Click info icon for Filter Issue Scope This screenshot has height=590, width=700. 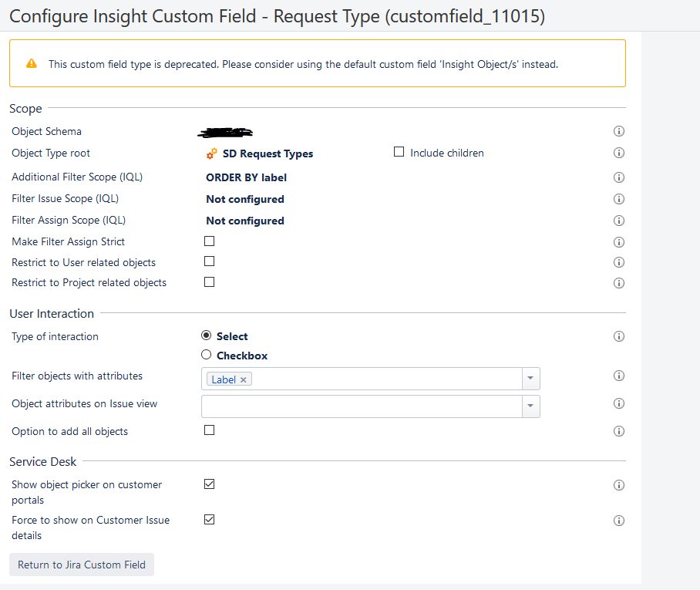(618, 199)
